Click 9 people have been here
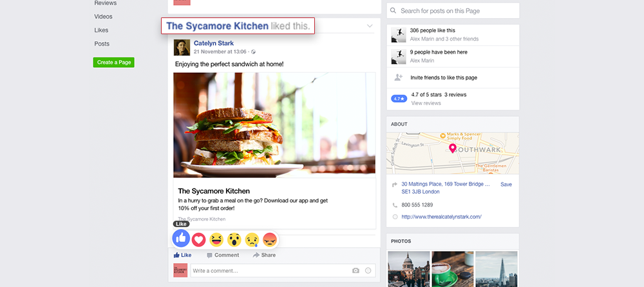The height and width of the screenshot is (287, 644). [439, 52]
